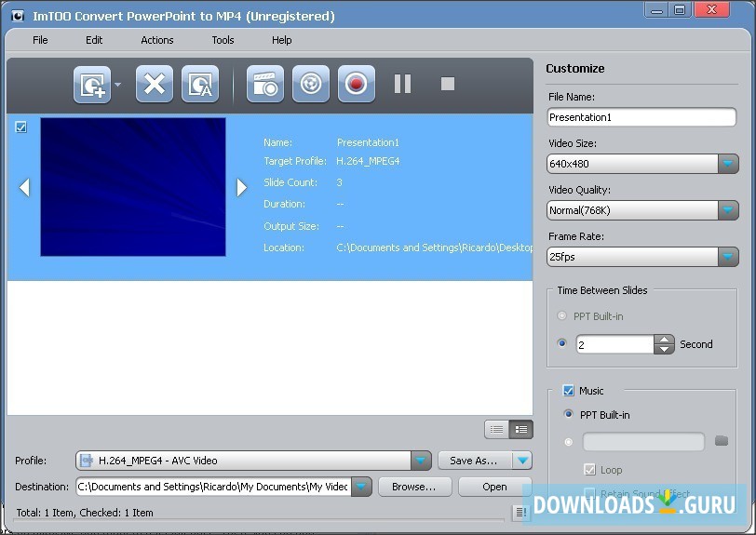Open the Tools menu
This screenshot has height=535, width=756.
[223, 40]
